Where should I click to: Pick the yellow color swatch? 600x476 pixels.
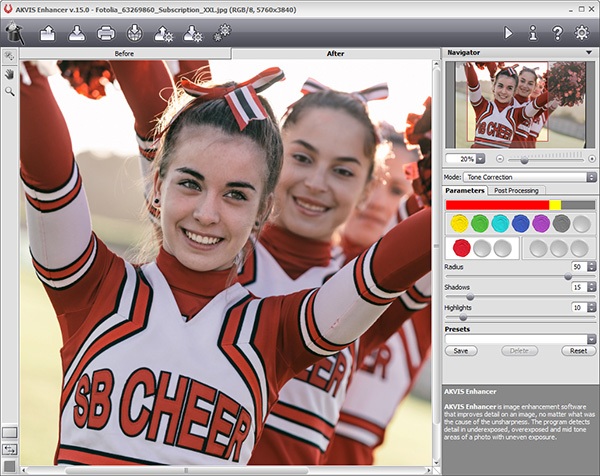(459, 223)
